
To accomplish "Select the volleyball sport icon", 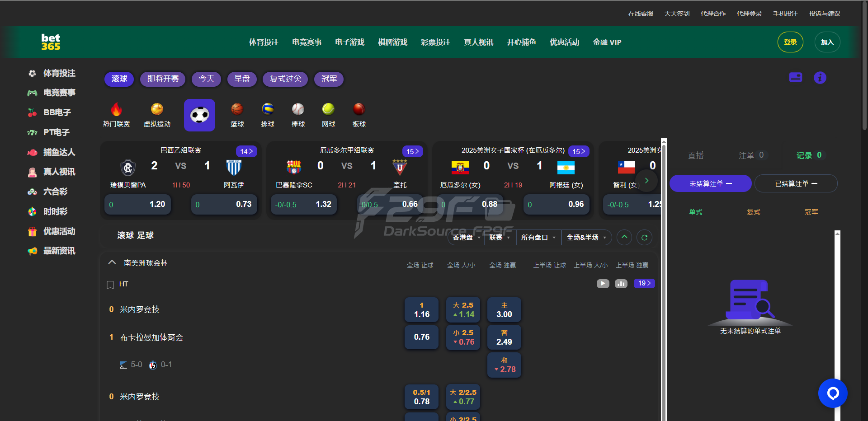I will click(x=268, y=109).
